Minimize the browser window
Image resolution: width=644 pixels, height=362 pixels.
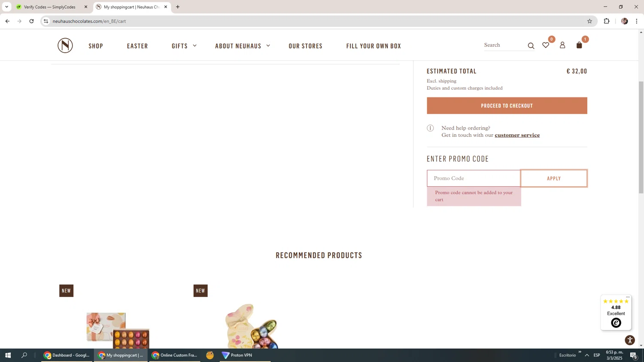(x=605, y=7)
